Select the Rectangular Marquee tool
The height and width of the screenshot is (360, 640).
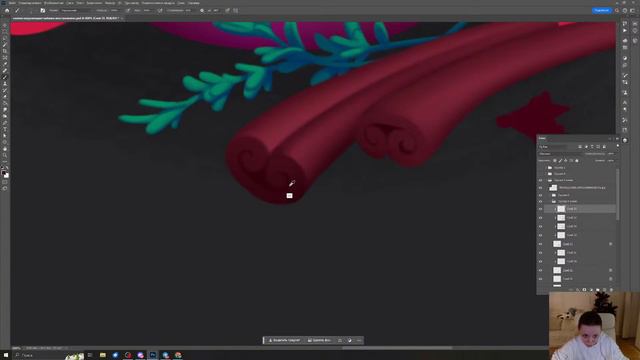coord(5,32)
